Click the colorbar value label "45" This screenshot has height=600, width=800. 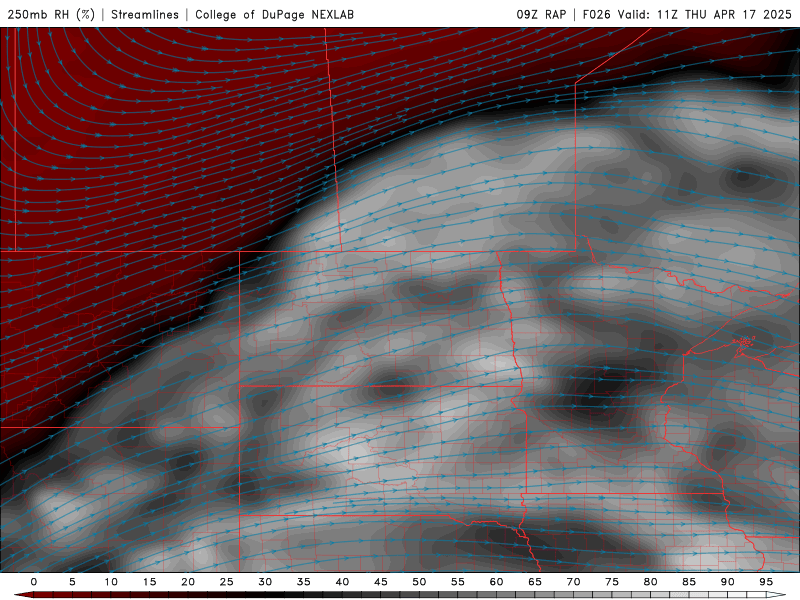click(381, 582)
